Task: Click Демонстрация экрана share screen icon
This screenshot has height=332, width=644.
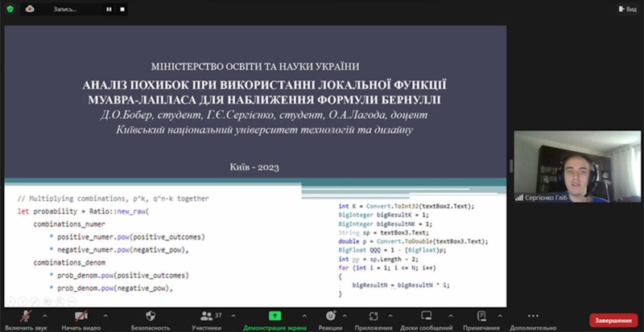Action: coord(274,316)
